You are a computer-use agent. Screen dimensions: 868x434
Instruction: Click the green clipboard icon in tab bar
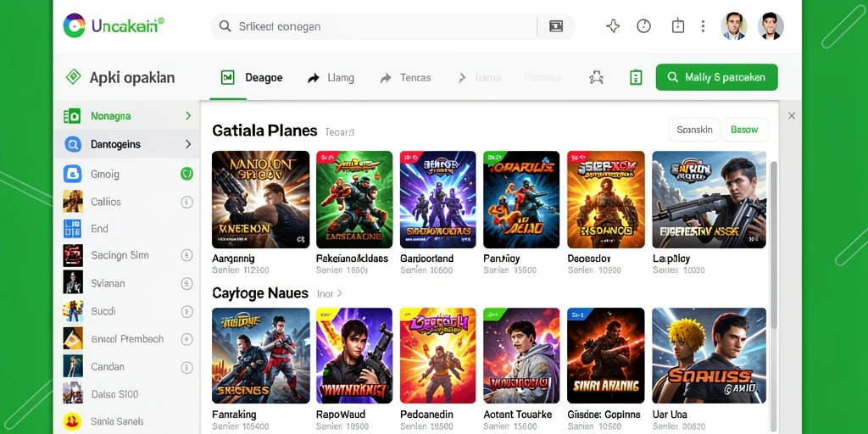[636, 77]
